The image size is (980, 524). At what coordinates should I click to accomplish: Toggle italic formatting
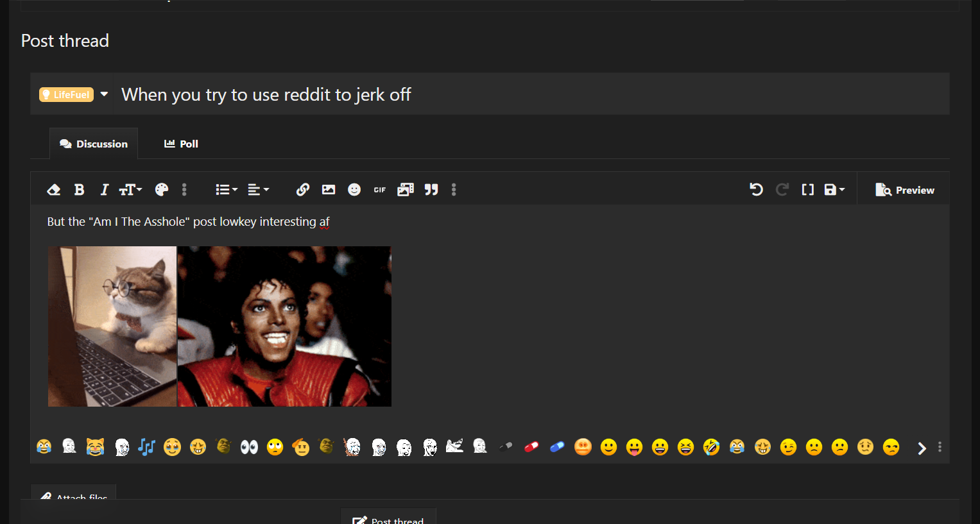pyautogui.click(x=104, y=190)
